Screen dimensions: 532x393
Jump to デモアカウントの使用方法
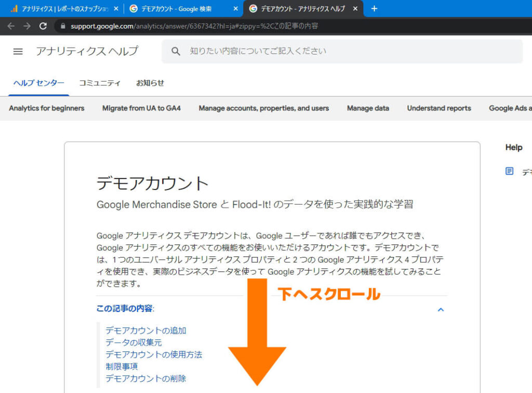tap(154, 355)
